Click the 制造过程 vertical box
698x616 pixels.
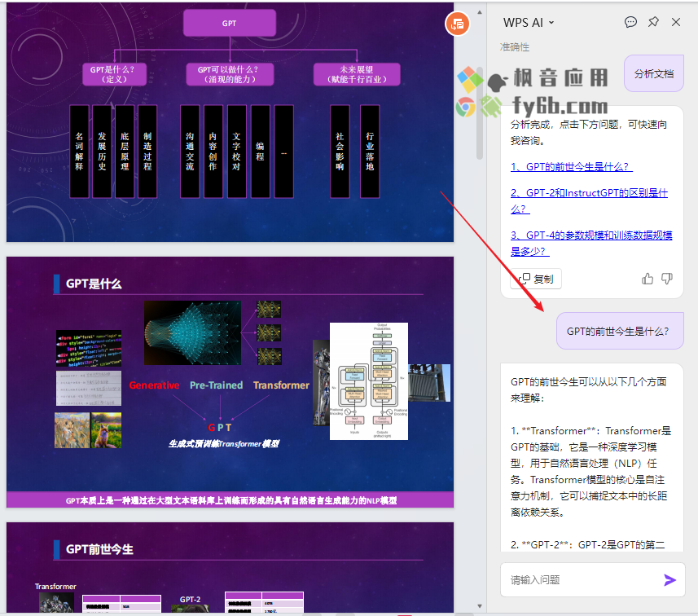pos(147,152)
